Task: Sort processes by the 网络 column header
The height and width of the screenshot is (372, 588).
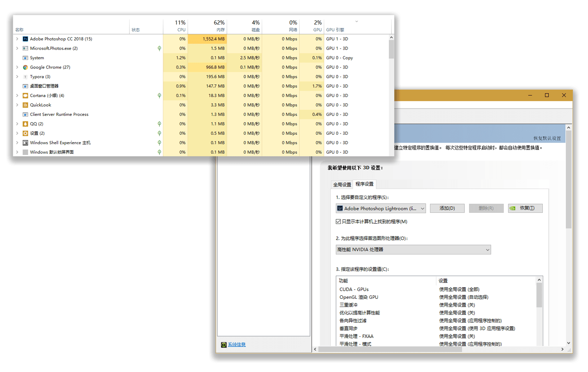Action: [281, 26]
